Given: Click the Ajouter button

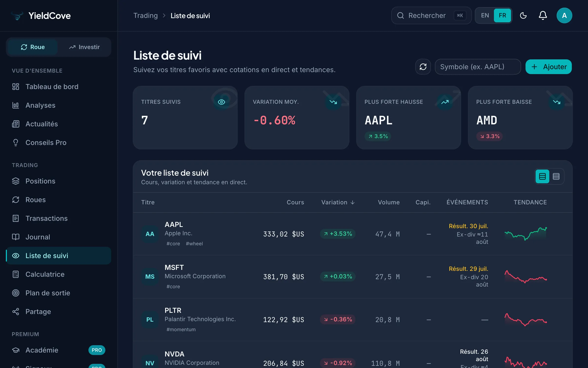Looking at the screenshot, I should (549, 67).
